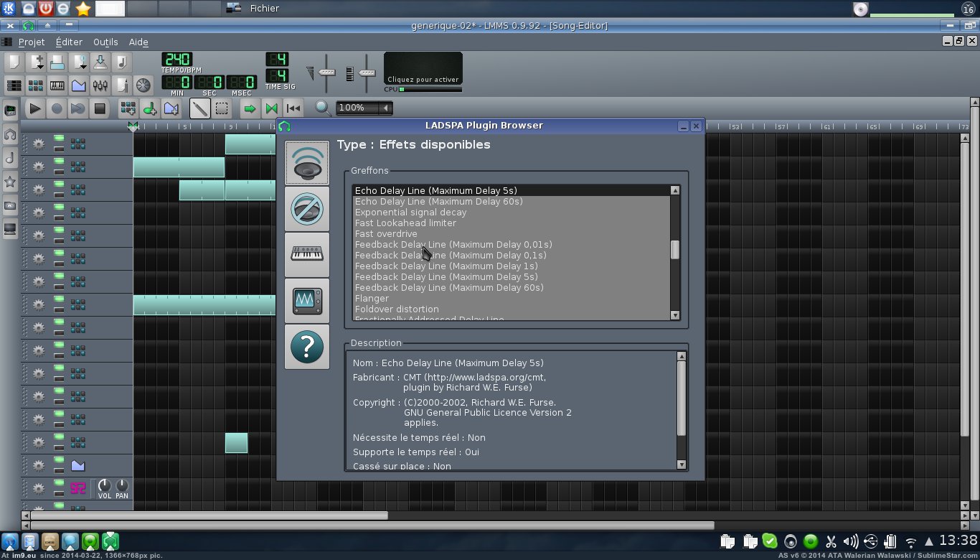Open the 100% zoom combo box
Image resolution: width=980 pixels, height=560 pixels.
coord(364,108)
